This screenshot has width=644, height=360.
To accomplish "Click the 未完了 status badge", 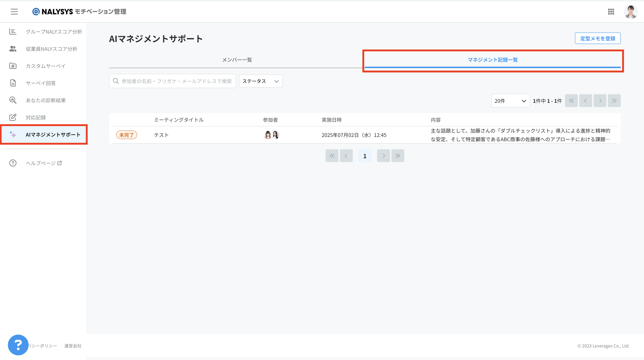I will point(126,135).
